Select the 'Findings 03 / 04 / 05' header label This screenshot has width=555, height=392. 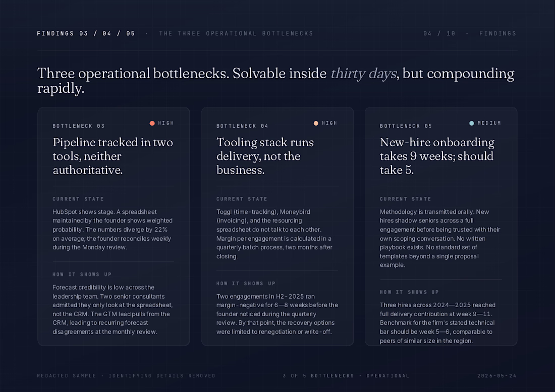click(86, 34)
